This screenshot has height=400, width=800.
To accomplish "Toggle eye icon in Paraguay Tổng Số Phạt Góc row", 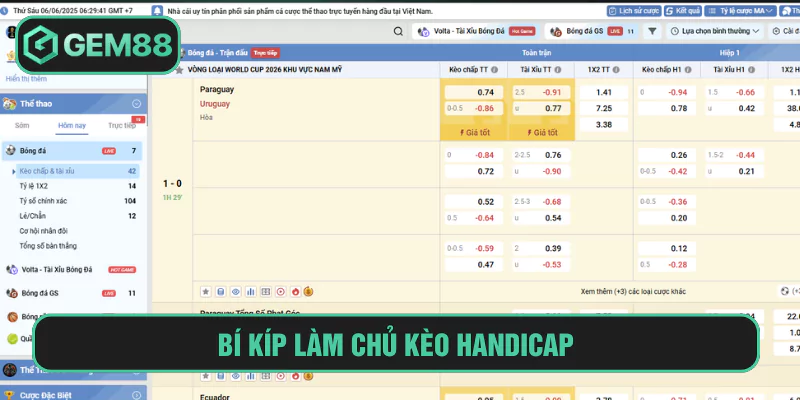I will click(x=235, y=376).
